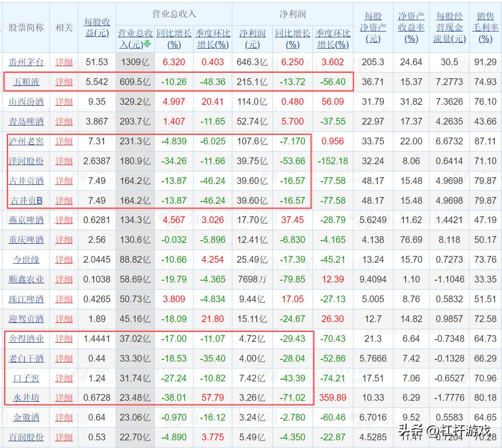Image resolution: width=502 pixels, height=448 pixels.
Task: Open the 今世缘 stock link
Action: pos(26,260)
